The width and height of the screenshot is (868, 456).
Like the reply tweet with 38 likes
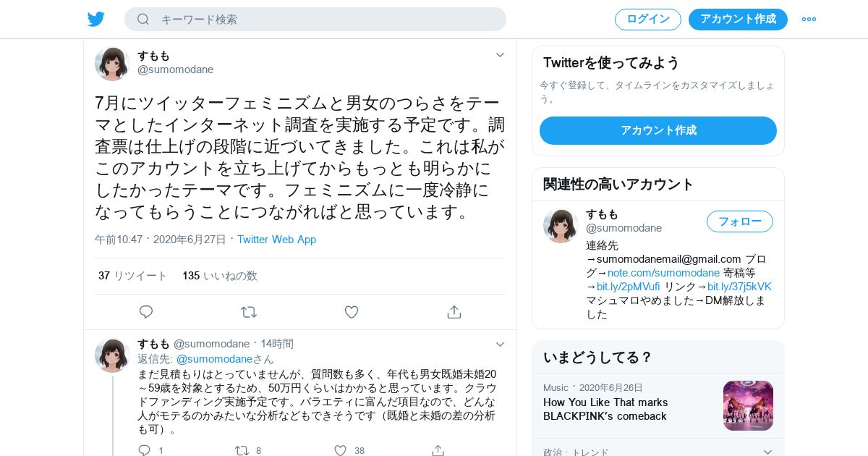(340, 450)
